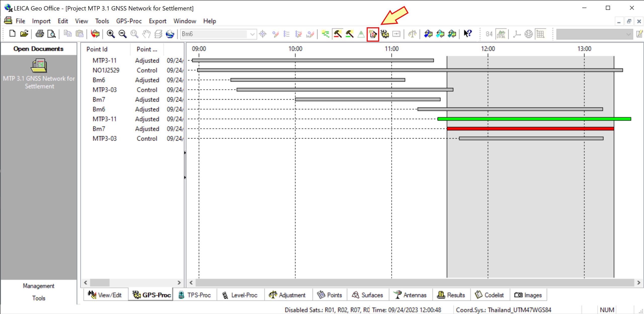This screenshot has width=644, height=314.
Task: Open the Print Preview tool
Action: (51, 34)
